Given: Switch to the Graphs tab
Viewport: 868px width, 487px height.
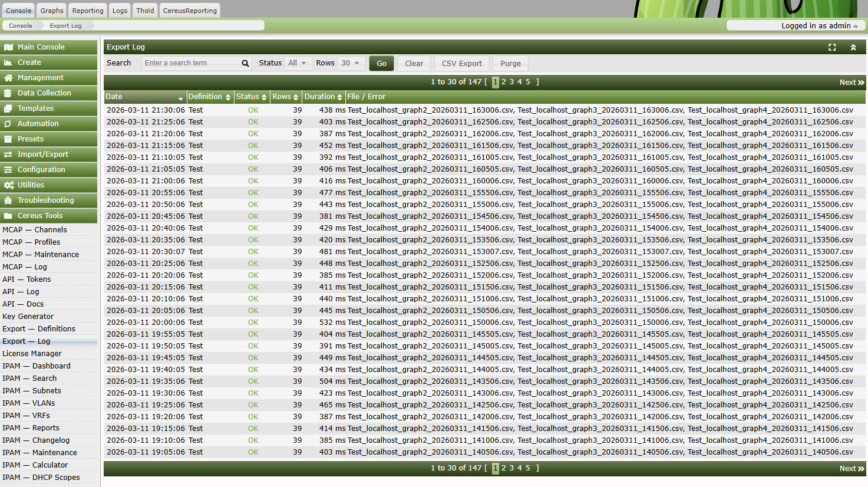Looking at the screenshot, I should pyautogui.click(x=51, y=10).
